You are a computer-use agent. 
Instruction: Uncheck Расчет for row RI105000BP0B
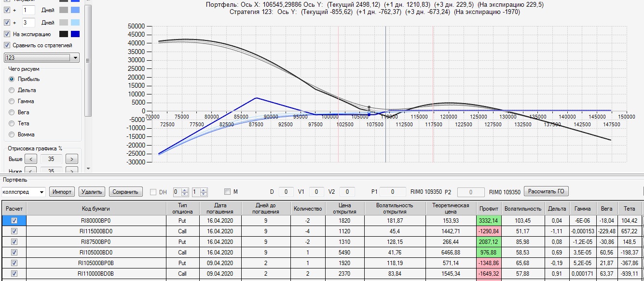pos(14,263)
